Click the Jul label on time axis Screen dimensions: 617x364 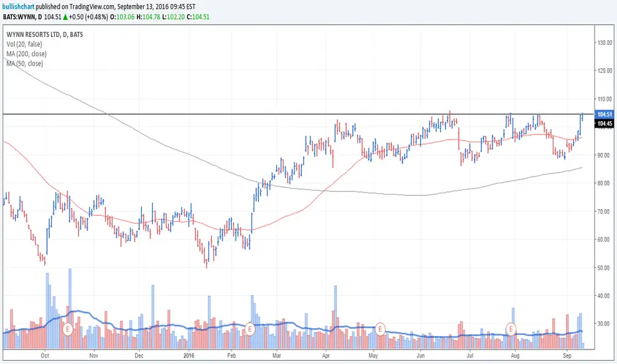pos(469,356)
